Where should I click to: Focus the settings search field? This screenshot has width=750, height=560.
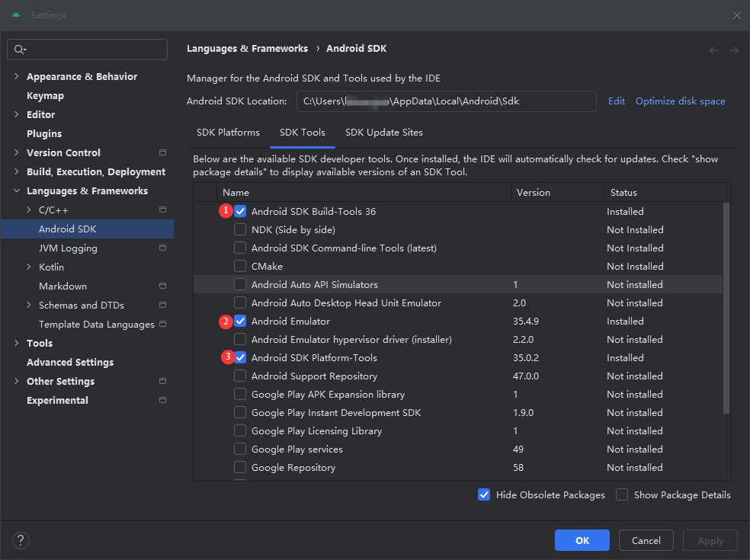pyautogui.click(x=87, y=50)
